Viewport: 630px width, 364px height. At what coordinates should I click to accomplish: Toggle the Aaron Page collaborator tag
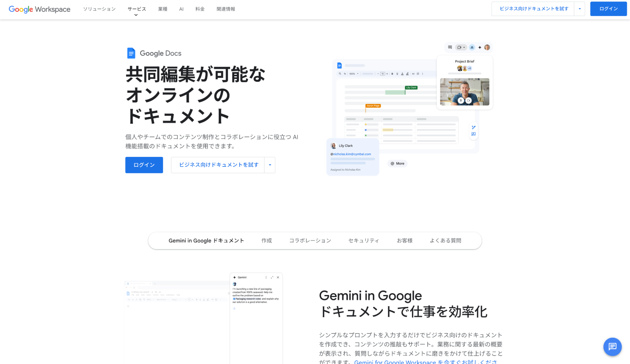coord(373,105)
